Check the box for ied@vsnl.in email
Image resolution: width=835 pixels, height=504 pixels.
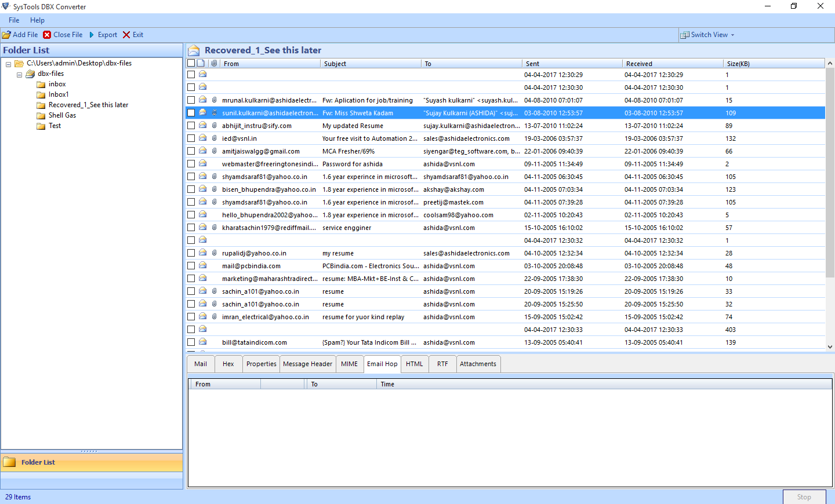191,138
